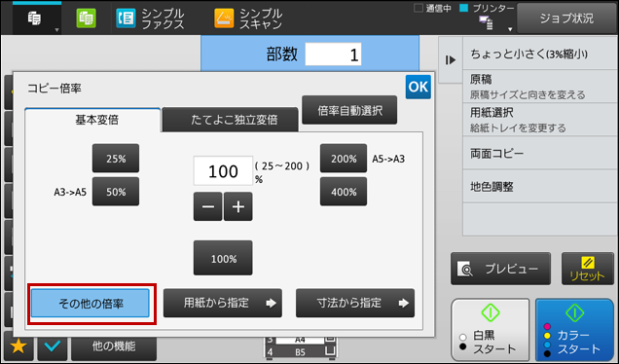
Task: Click the プレビュー preview button
Action: click(500, 269)
